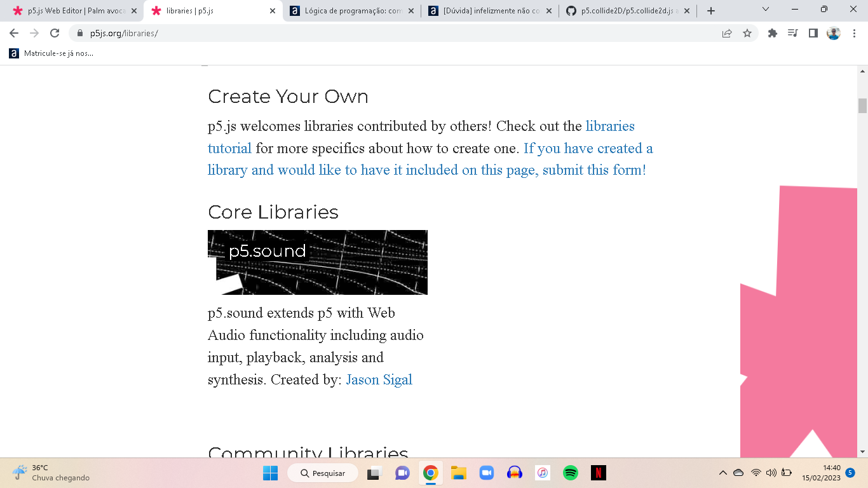This screenshot has height=488, width=868.
Task: Check the battery tray icon
Action: click(x=787, y=473)
